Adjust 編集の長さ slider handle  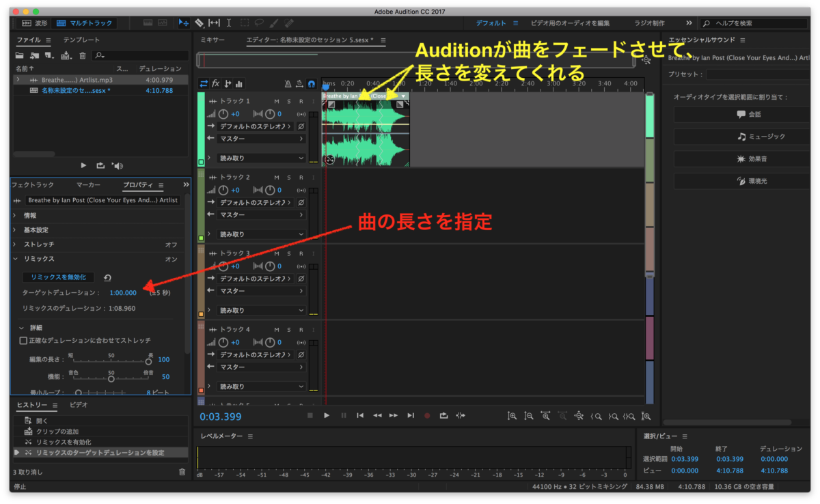149,361
